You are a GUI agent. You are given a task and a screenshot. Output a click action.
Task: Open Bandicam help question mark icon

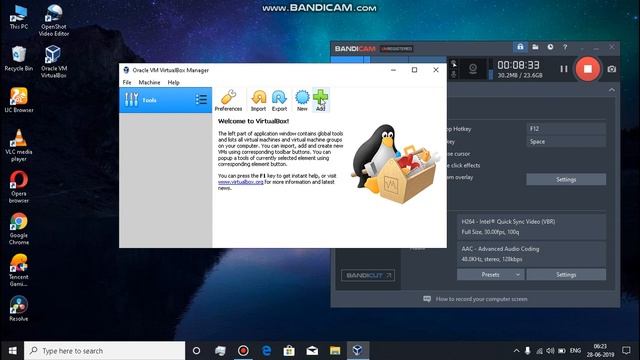pos(565,47)
